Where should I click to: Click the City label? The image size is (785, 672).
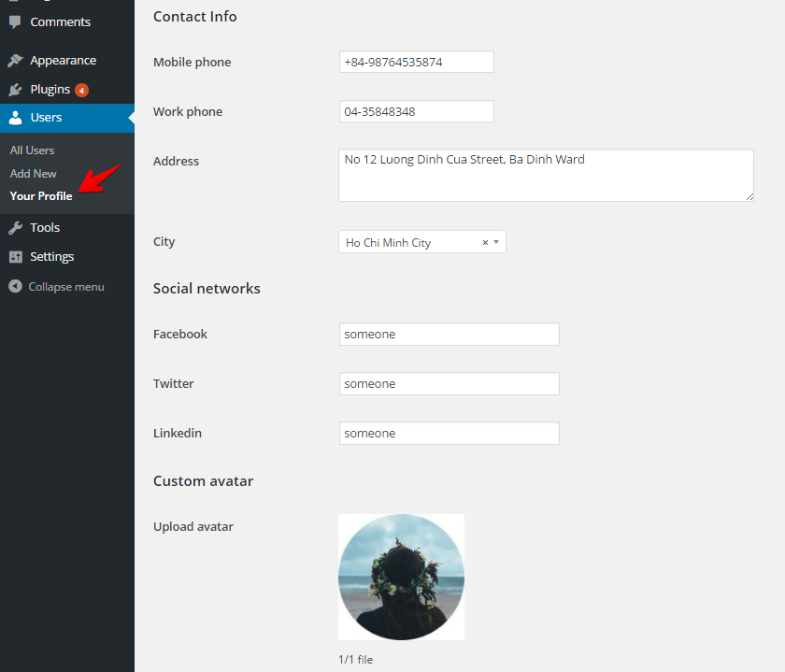[x=164, y=242]
